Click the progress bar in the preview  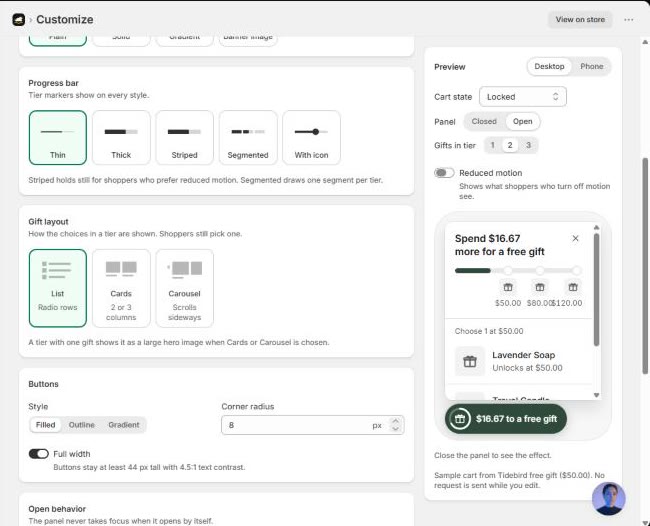(x=517, y=271)
